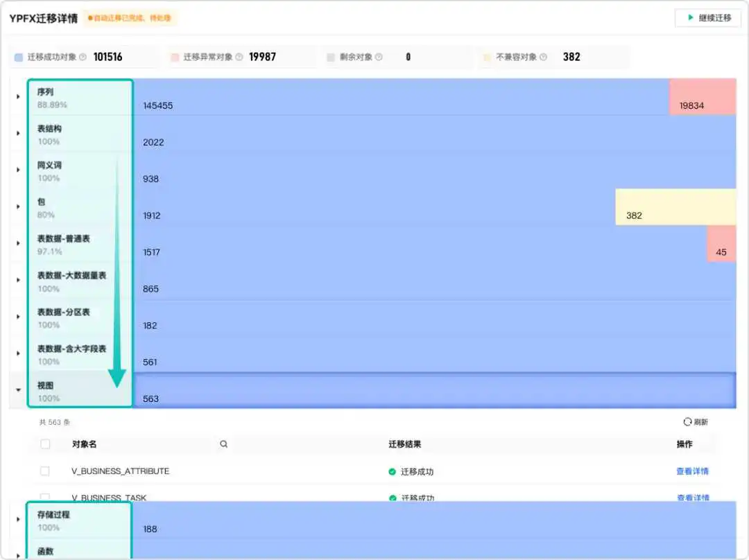Expand the 表数据-大数据量表 row

pyautogui.click(x=18, y=280)
